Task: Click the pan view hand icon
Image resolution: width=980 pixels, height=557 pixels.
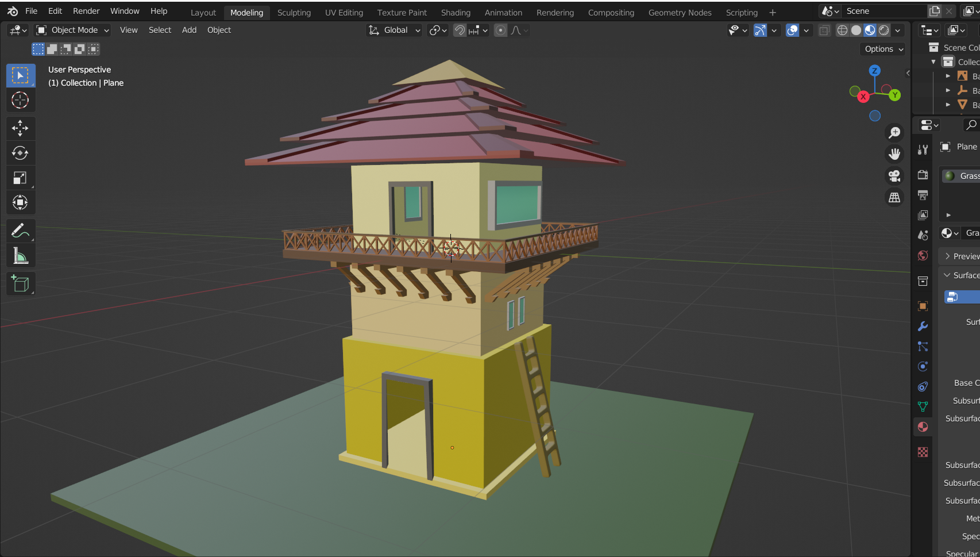Action: point(894,154)
